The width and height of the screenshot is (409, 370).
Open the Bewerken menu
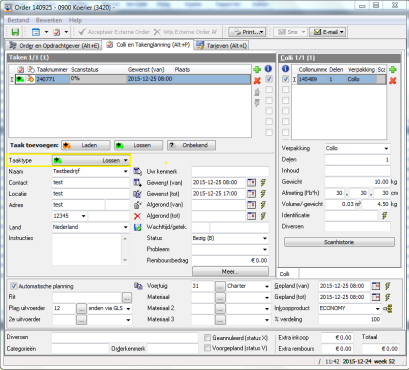click(49, 20)
